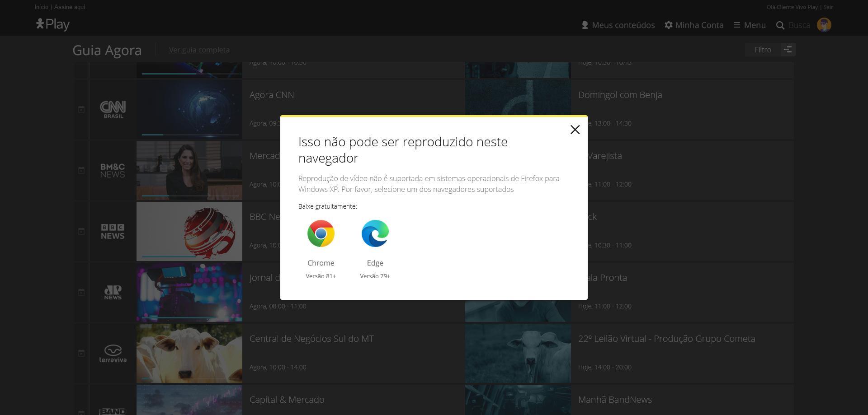
Task: Select the BBC News channel logo
Action: click(x=113, y=231)
